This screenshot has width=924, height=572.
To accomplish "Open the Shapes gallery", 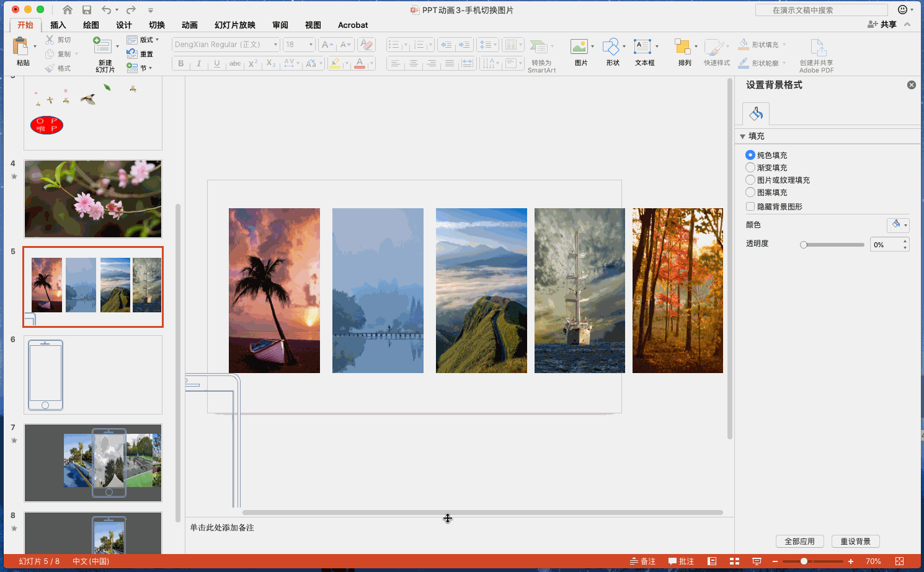I will [611, 47].
